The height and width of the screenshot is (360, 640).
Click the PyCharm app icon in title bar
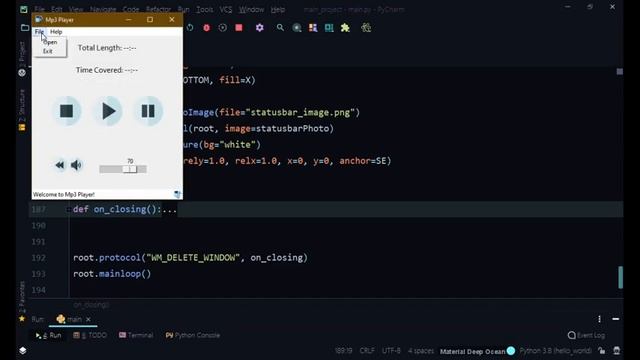[24, 9]
